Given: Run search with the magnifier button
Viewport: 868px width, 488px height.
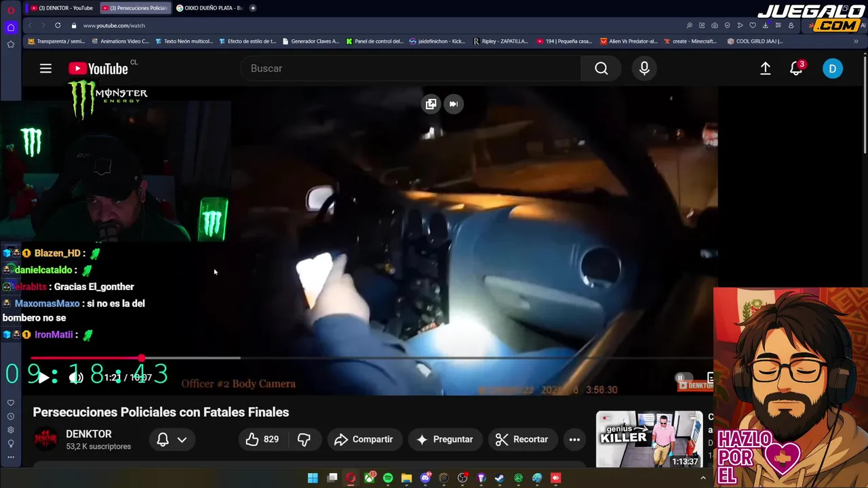Looking at the screenshot, I should [x=601, y=68].
